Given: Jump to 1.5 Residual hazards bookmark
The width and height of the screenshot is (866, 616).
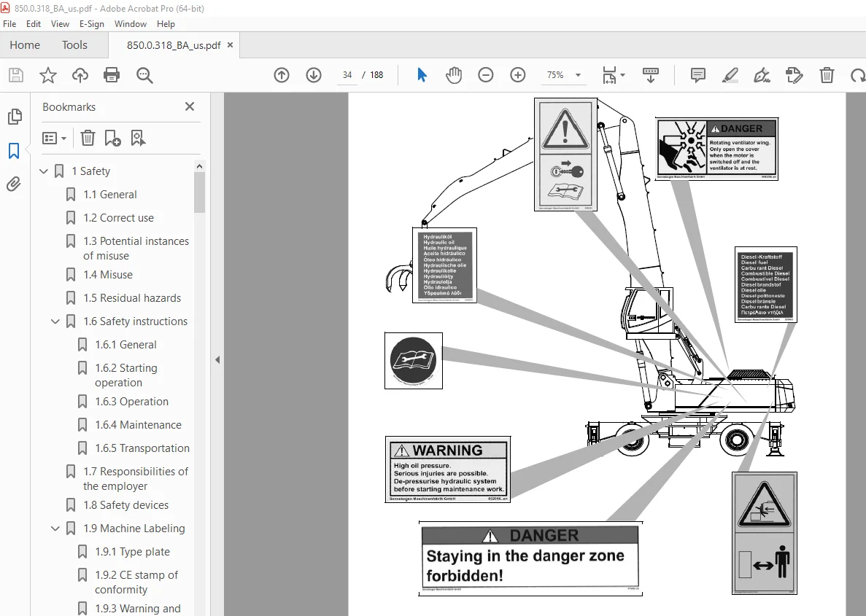Looking at the screenshot, I should tap(132, 298).
